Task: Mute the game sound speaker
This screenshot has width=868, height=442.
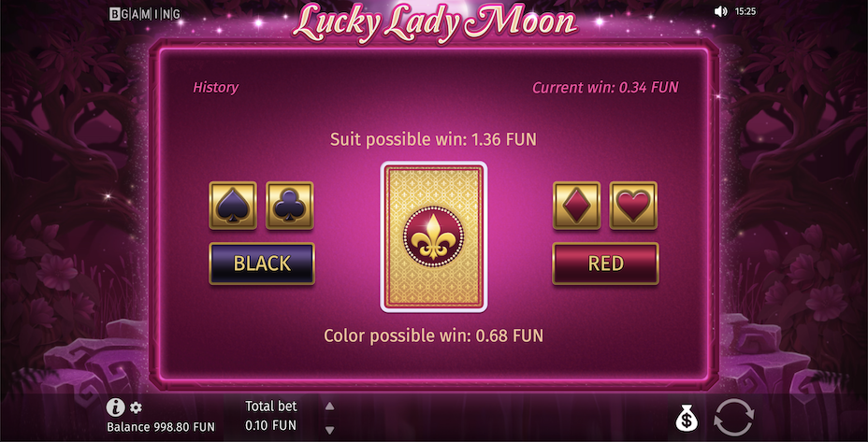Action: click(x=720, y=11)
